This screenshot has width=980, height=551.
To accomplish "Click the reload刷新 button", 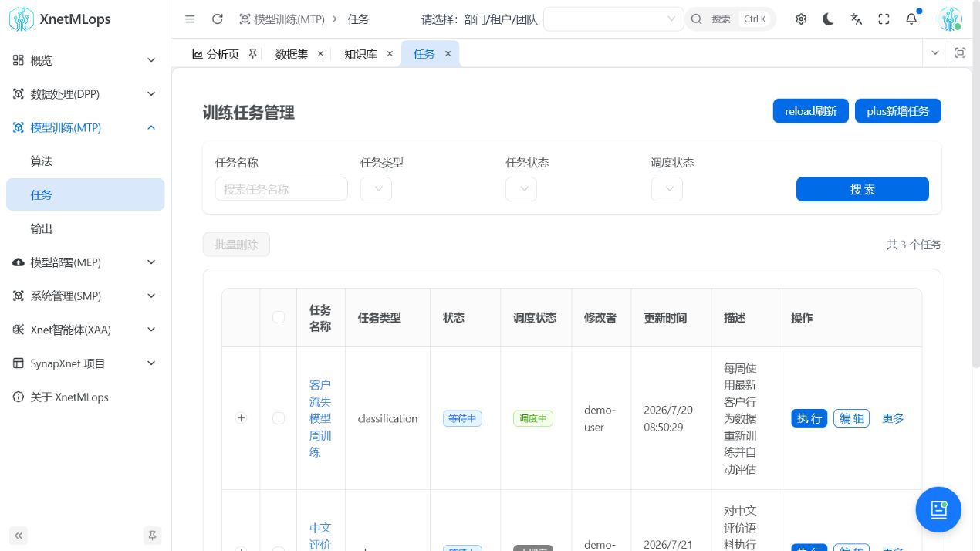I will coord(811,111).
